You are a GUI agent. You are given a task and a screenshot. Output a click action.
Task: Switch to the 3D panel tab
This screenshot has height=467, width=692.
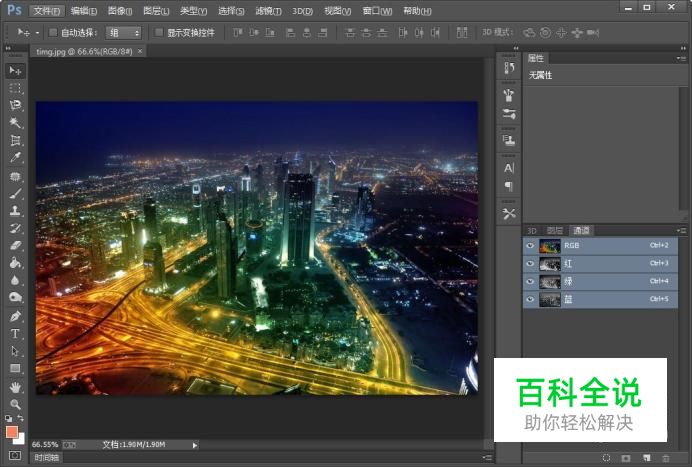click(532, 230)
